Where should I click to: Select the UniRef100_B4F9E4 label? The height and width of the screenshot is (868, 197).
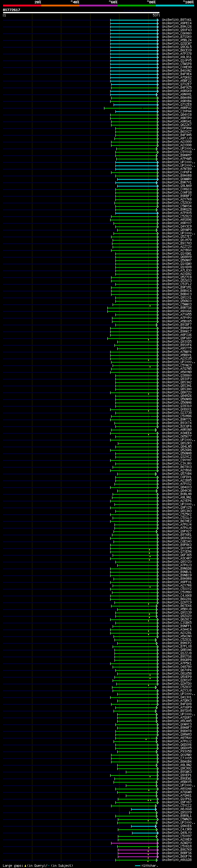(177, 74)
